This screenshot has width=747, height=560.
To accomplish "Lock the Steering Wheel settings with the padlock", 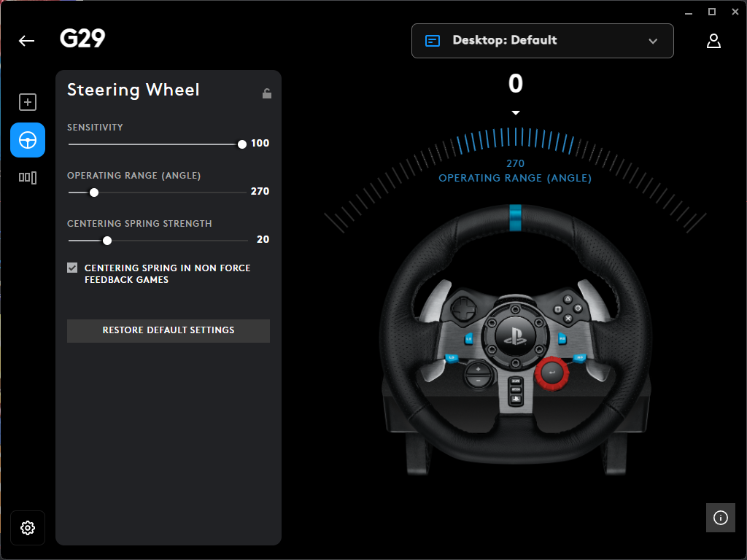I will [x=266, y=93].
